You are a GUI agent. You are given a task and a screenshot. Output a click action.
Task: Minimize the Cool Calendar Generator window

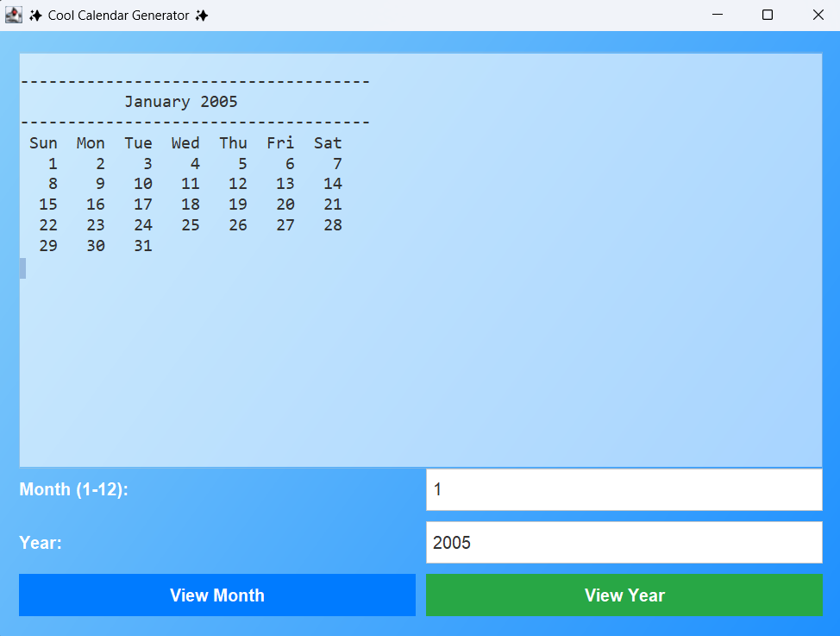[718, 15]
